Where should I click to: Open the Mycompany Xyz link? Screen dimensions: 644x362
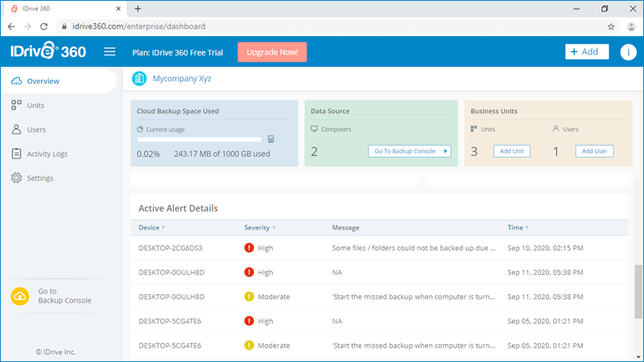coord(182,78)
